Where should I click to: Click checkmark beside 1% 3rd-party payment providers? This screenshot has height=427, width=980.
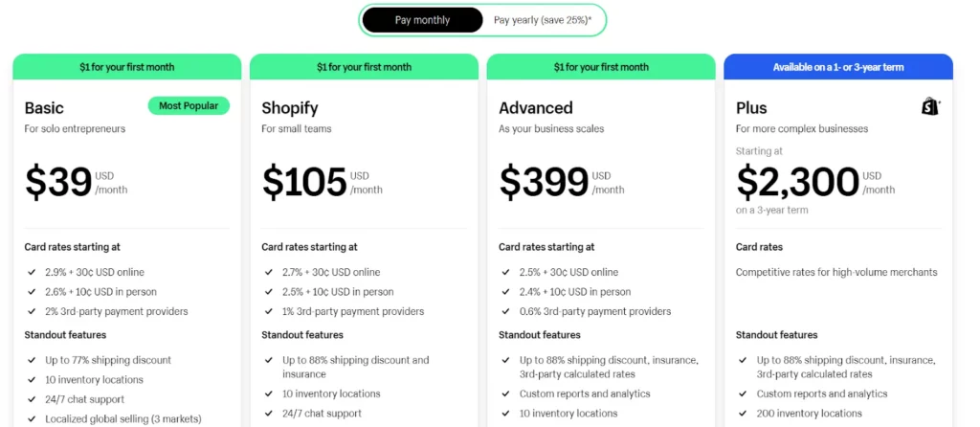[268, 311]
